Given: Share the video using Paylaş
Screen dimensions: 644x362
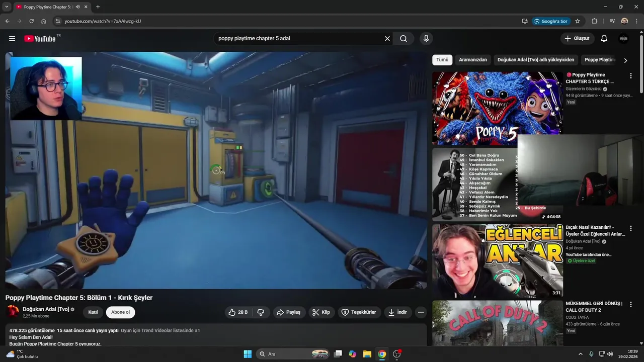Looking at the screenshot, I should [289, 312].
